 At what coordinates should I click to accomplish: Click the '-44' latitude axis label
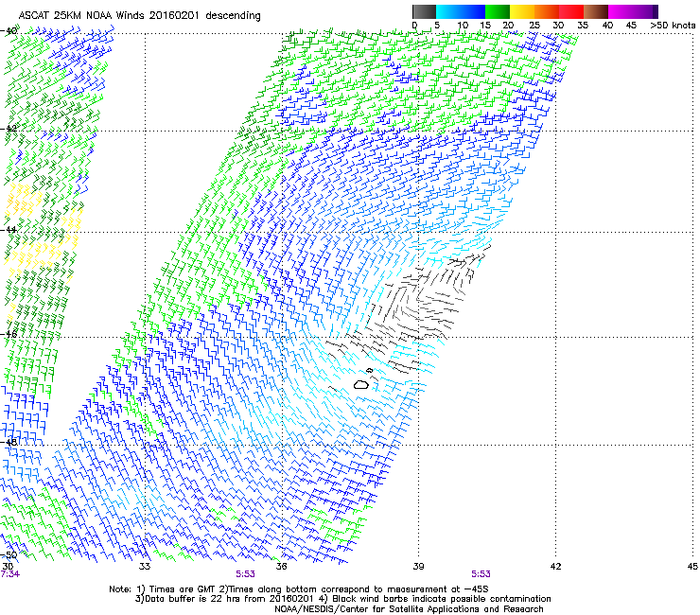click(x=9, y=230)
